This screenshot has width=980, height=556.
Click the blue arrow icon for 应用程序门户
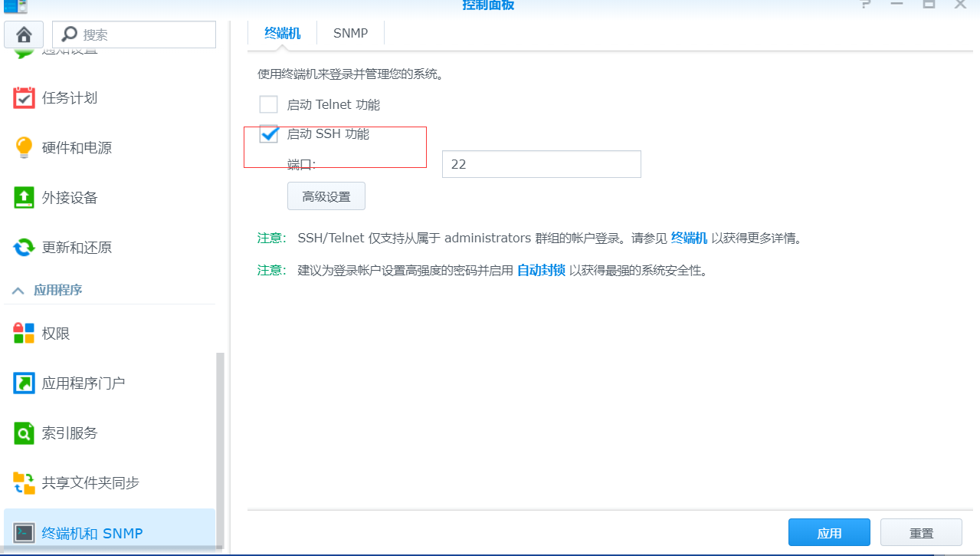[25, 383]
